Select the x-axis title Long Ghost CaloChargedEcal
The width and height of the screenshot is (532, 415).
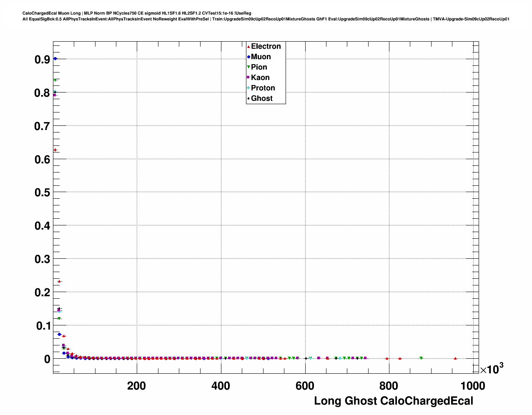393,401
